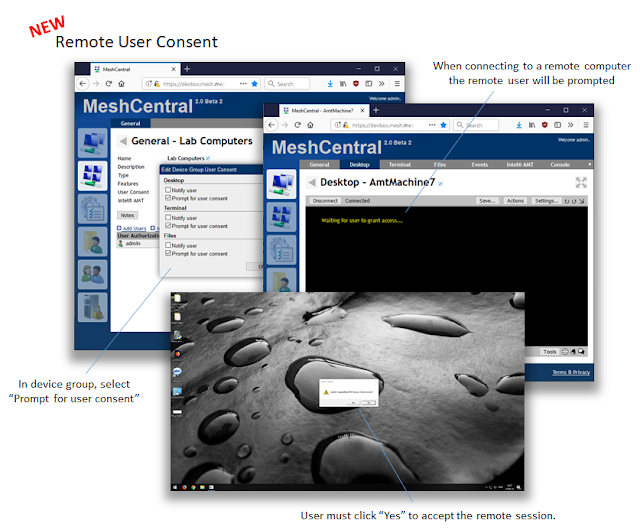640x530 pixels.
Task: Switch to the Console tab
Action: (560, 165)
